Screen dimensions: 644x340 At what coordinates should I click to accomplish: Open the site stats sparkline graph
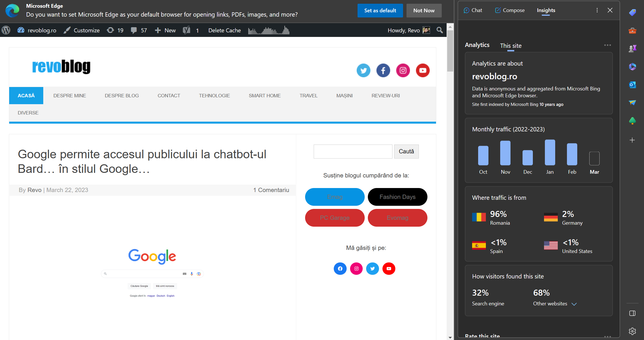tap(269, 30)
